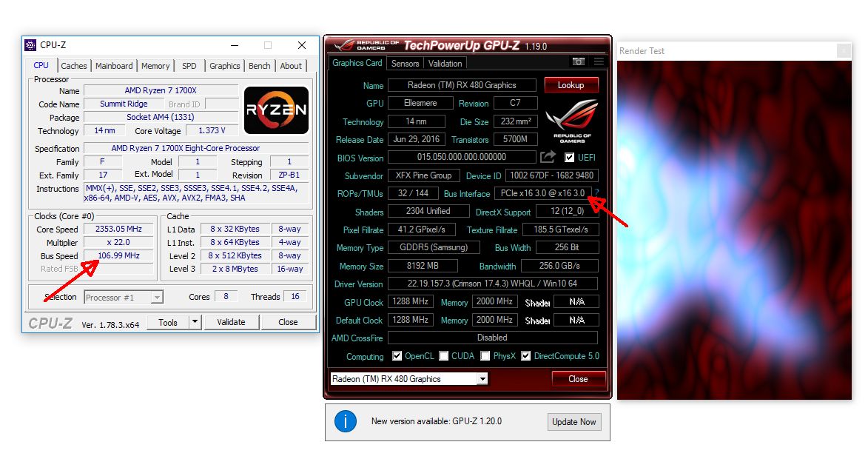Click the blue info icon in update notice
Image resolution: width=868 pixels, height=459 pixels.
346,421
